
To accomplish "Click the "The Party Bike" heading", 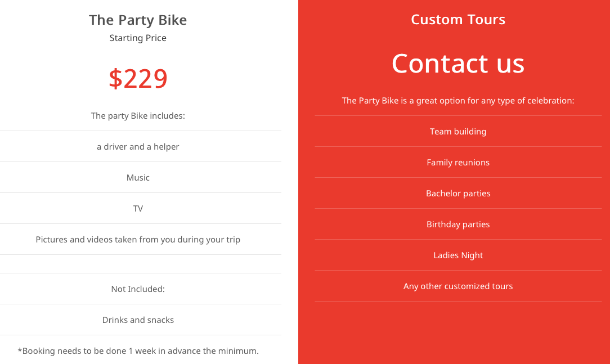I will pos(138,20).
